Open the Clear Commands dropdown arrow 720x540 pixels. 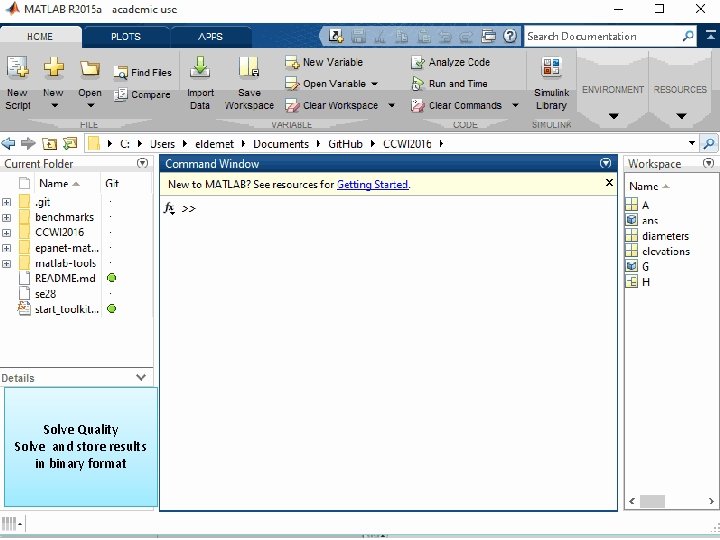(515, 106)
